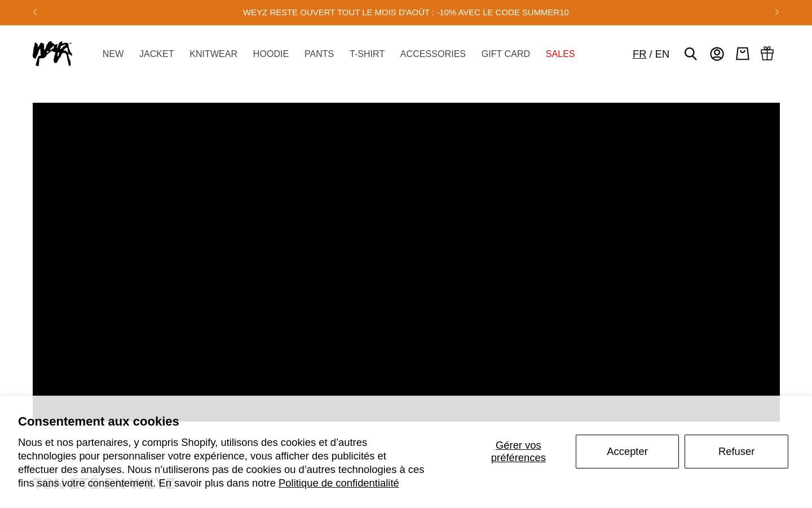Switch language to FR

(639, 54)
